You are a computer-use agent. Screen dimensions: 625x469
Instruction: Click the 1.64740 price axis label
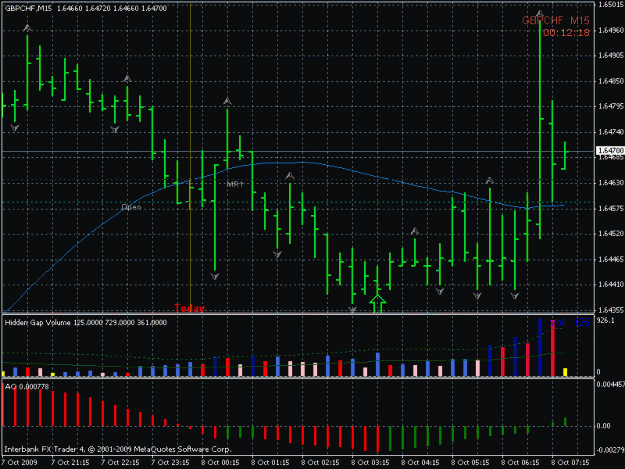[x=611, y=132]
